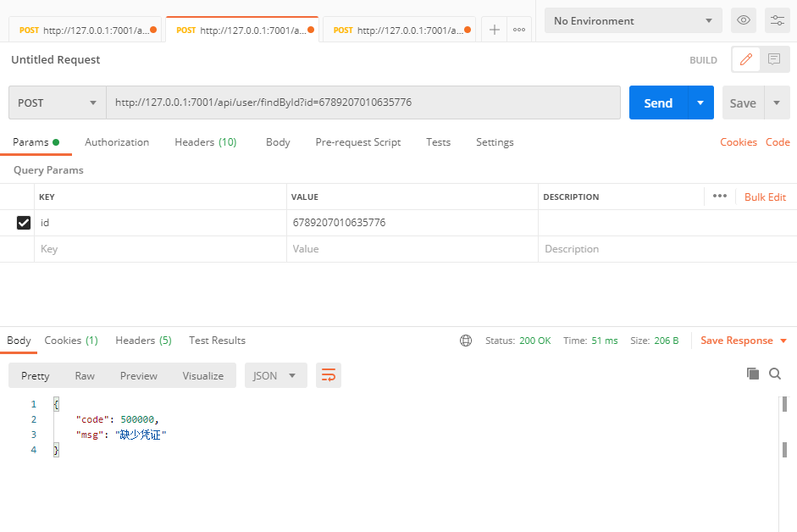The width and height of the screenshot is (797, 532).
Task: Open the Save Response dropdown
Action: pos(743,341)
